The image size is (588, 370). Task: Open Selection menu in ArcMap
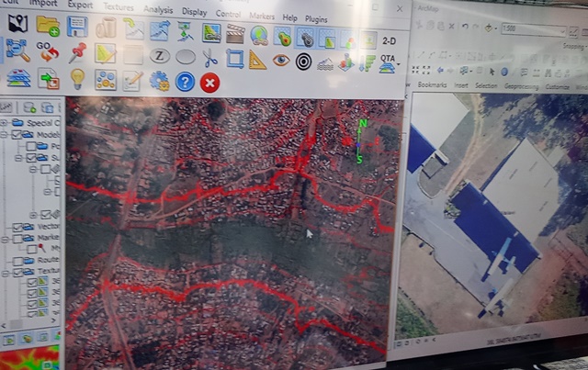point(486,86)
